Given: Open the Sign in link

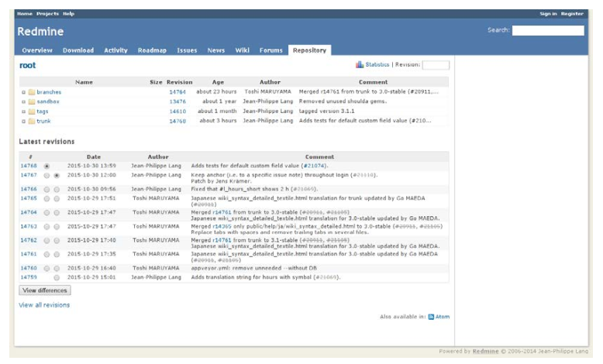Looking at the screenshot, I should coord(548,13).
